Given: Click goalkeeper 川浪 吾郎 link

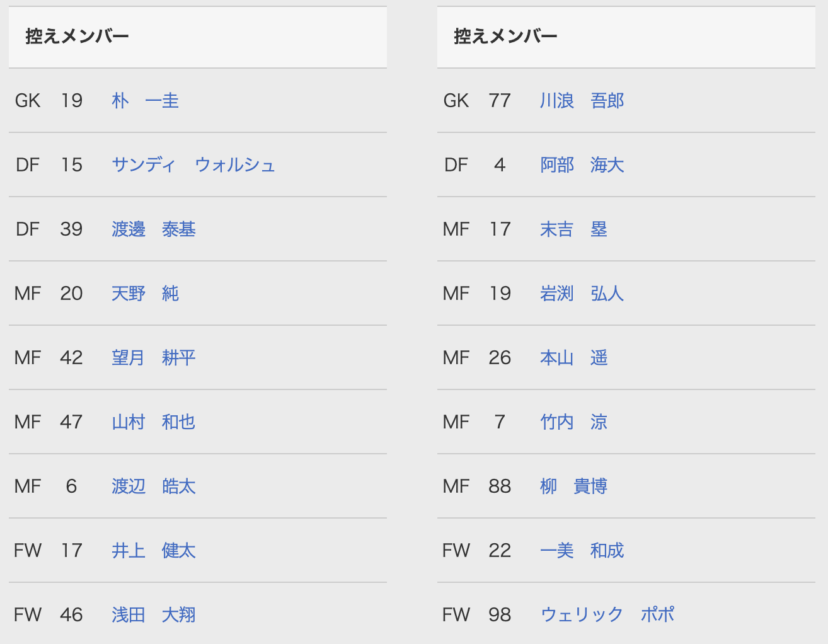Looking at the screenshot, I should 582,101.
